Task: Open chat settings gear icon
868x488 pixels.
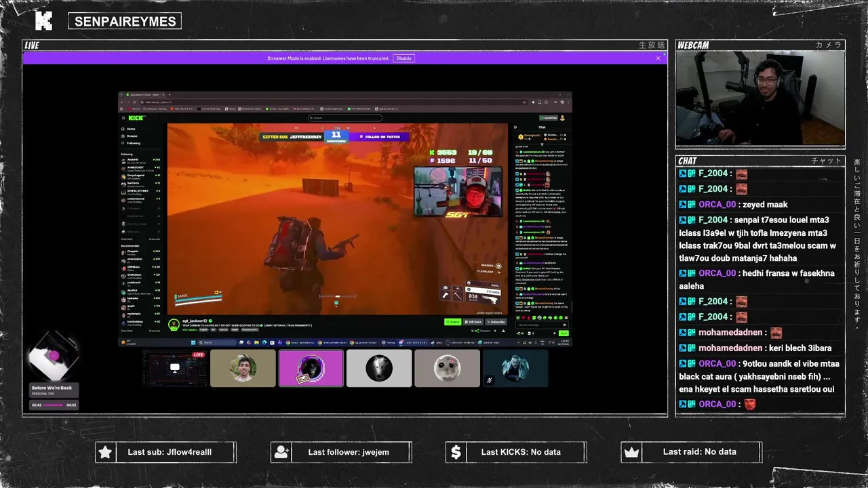Action: click(555, 333)
